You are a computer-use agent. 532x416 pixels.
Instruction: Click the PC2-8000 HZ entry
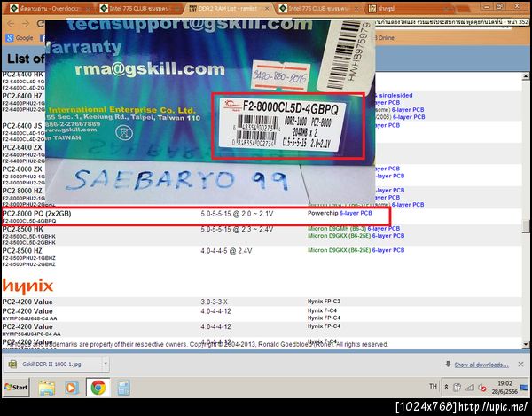click(x=22, y=191)
